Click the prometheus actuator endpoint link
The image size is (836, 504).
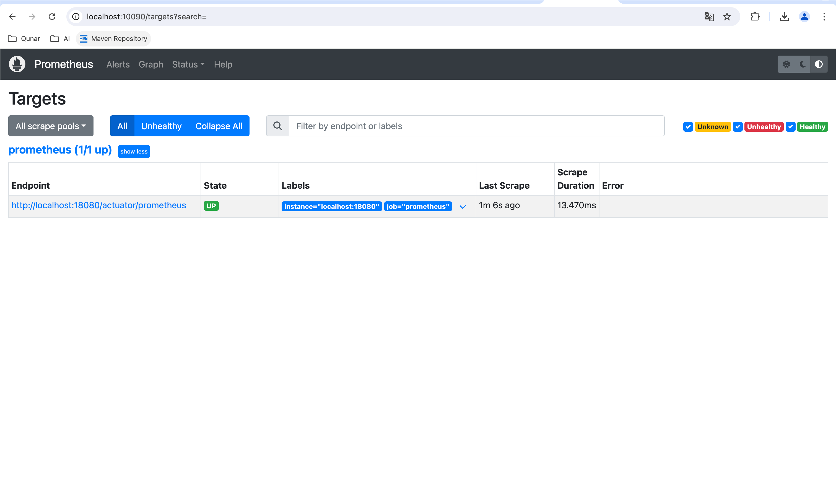[98, 206]
